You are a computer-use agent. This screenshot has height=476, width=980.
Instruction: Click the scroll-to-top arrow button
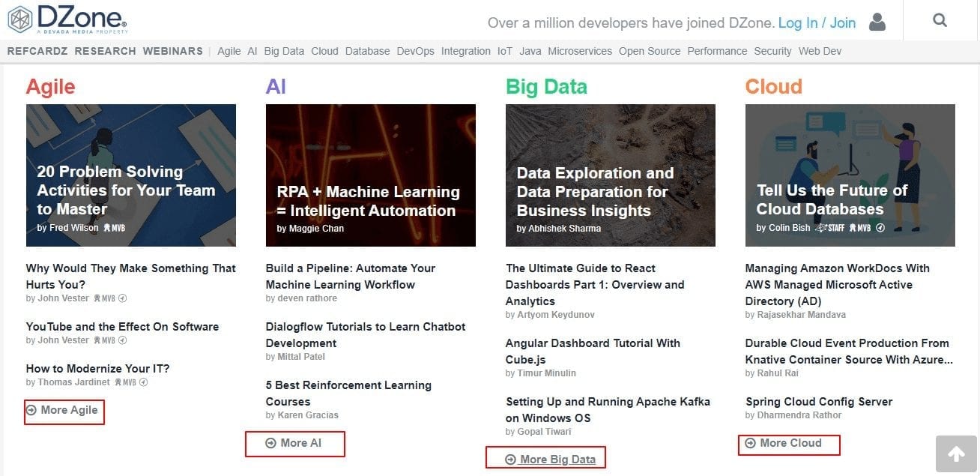[x=956, y=454]
